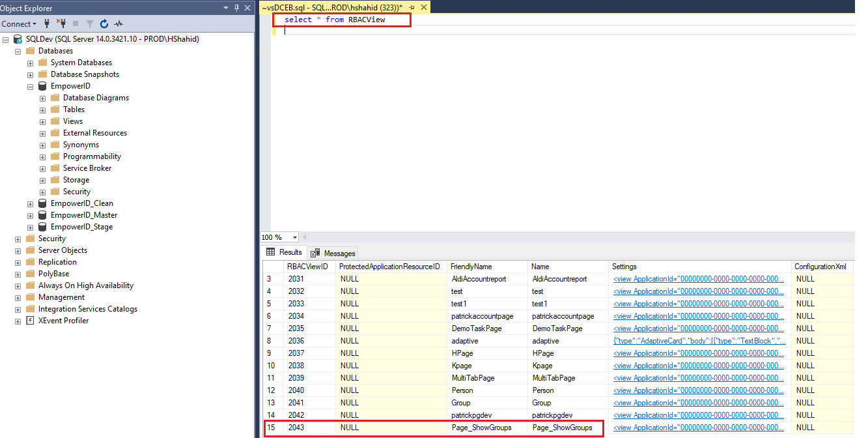Click the Integration Services Catalogs folder icon
This screenshot has height=438, width=868.
(30, 309)
